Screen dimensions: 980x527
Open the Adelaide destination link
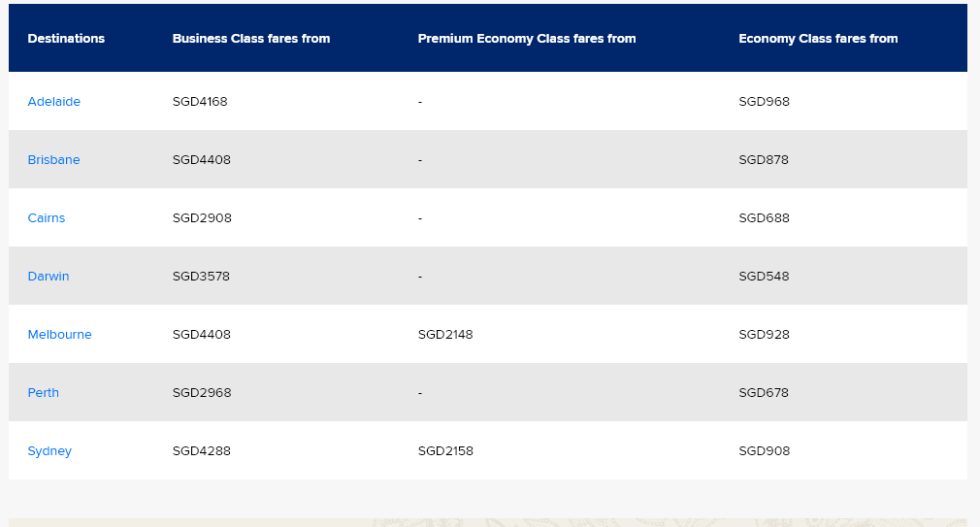pos(54,102)
